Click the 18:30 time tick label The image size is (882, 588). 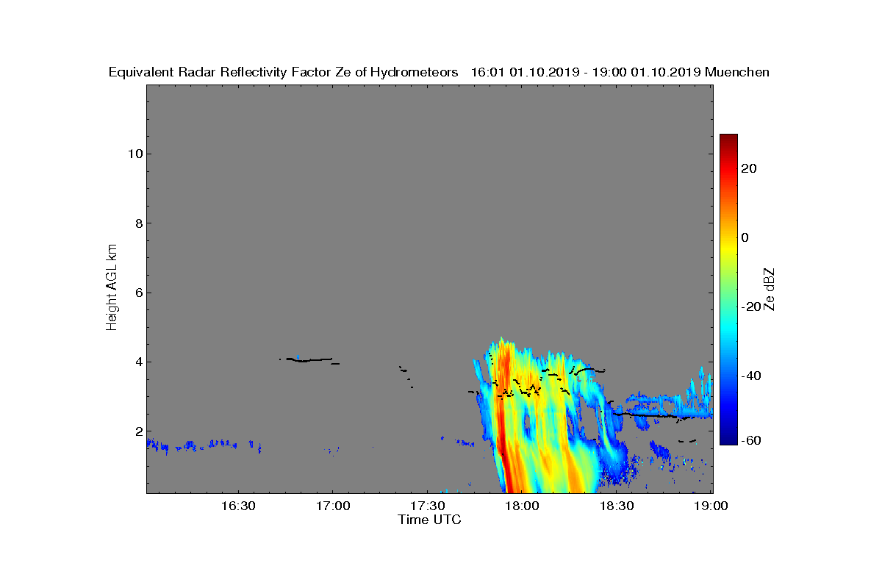(617, 506)
